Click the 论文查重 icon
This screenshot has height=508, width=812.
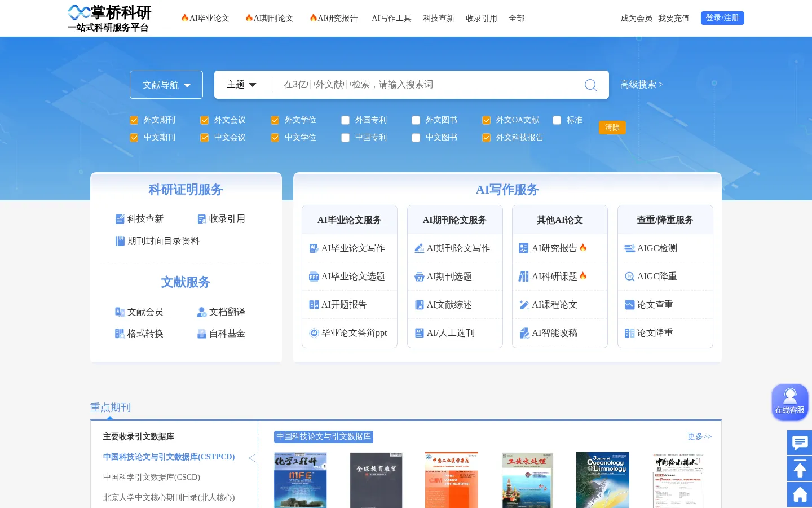629,305
